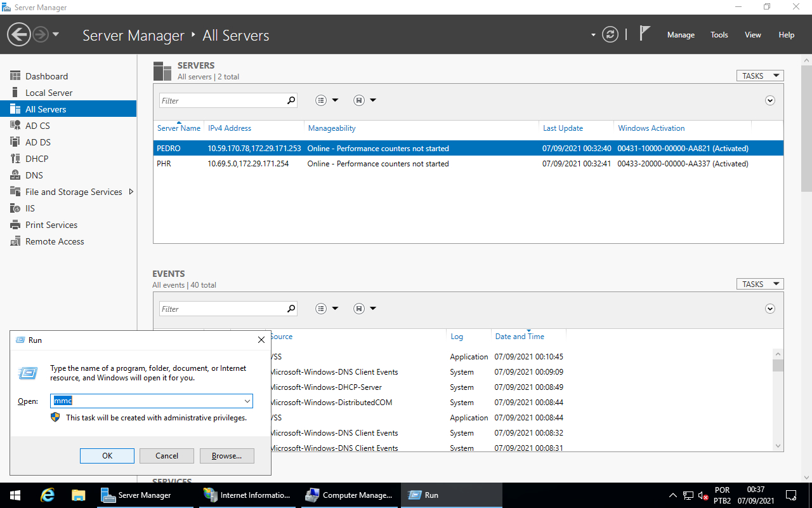
Task: Open Print Services from sidebar
Action: [51, 225]
